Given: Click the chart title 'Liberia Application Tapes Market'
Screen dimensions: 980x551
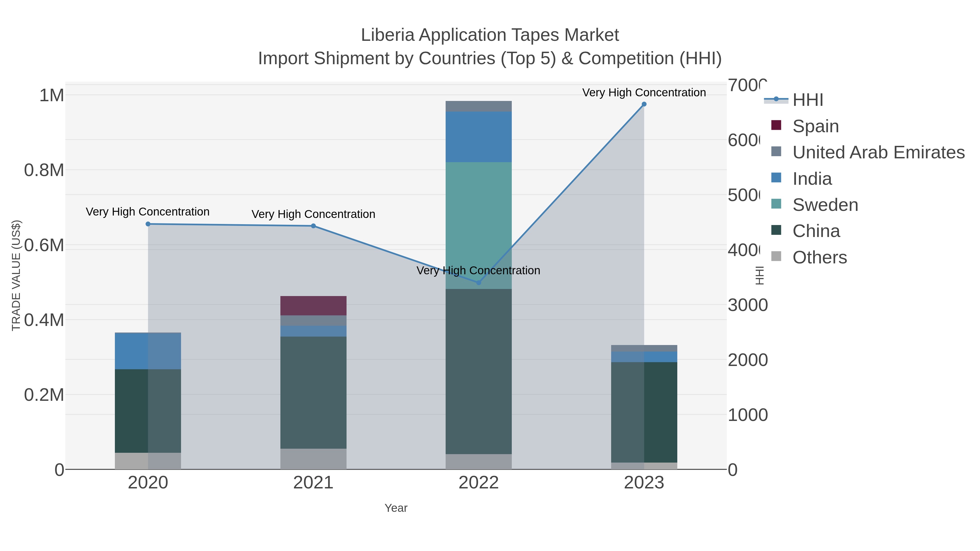Looking at the screenshot, I should pyautogui.click(x=490, y=35).
